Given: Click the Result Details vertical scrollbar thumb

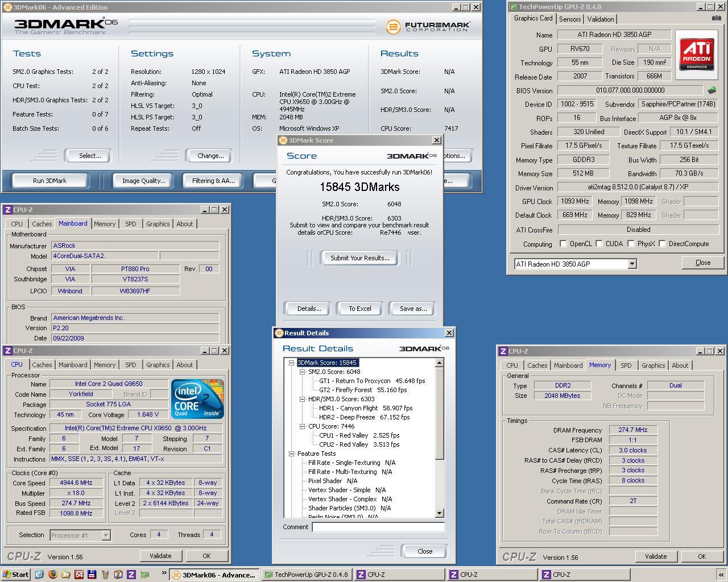Looking at the screenshot, I should (x=439, y=414).
